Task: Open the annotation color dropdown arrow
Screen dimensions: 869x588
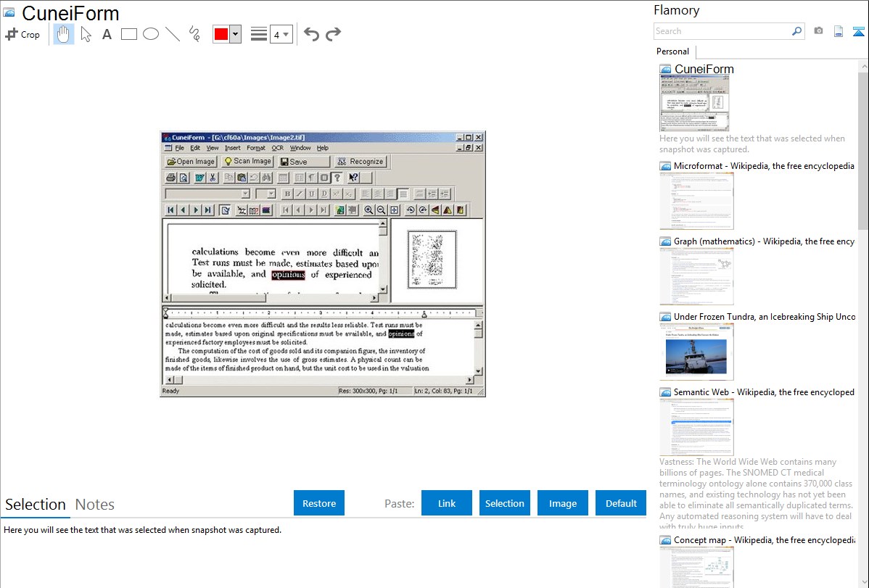Action: click(236, 34)
